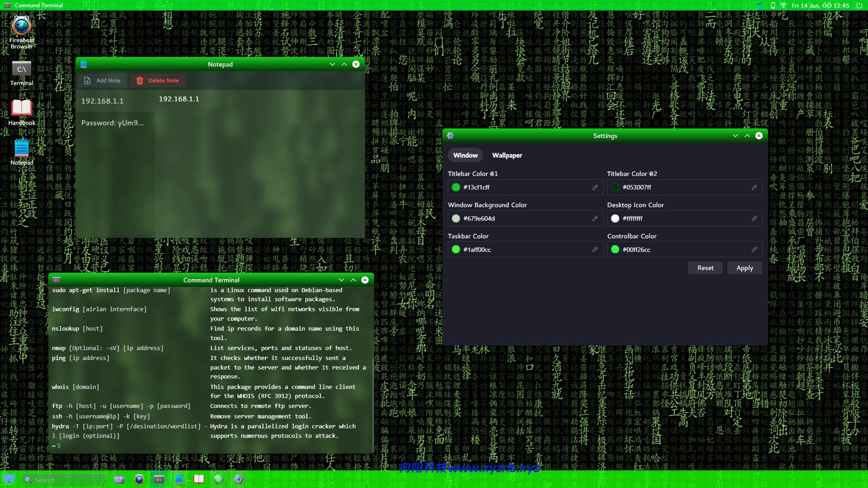Open the Titlebar Color #1 color swatch

[x=455, y=187]
